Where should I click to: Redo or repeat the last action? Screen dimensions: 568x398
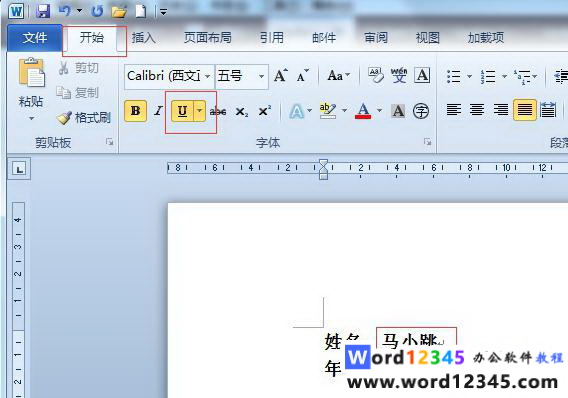coord(97,11)
